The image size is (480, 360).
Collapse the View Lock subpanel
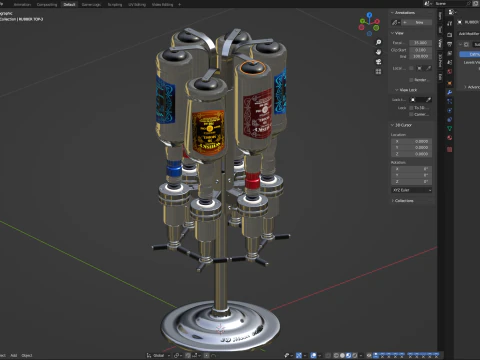pos(397,90)
